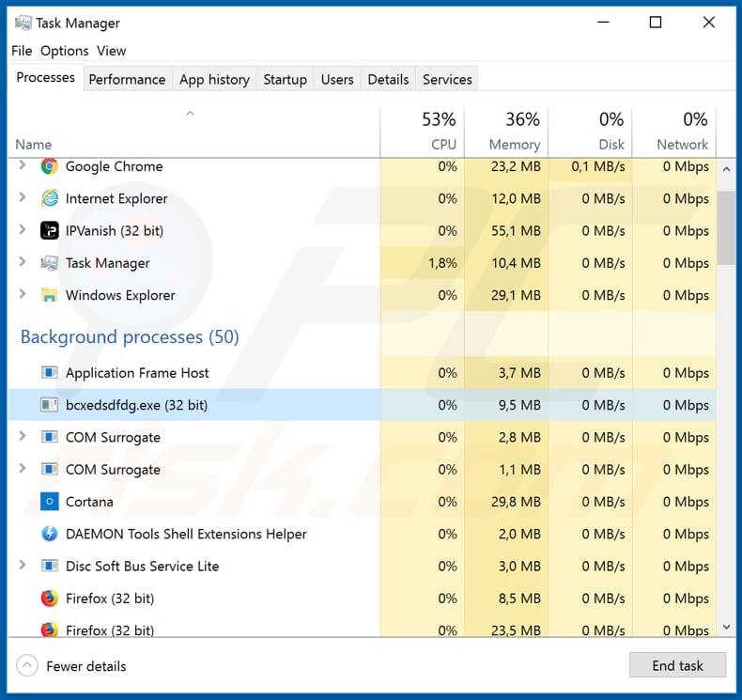Click the scrollbar down arrow

click(x=726, y=627)
